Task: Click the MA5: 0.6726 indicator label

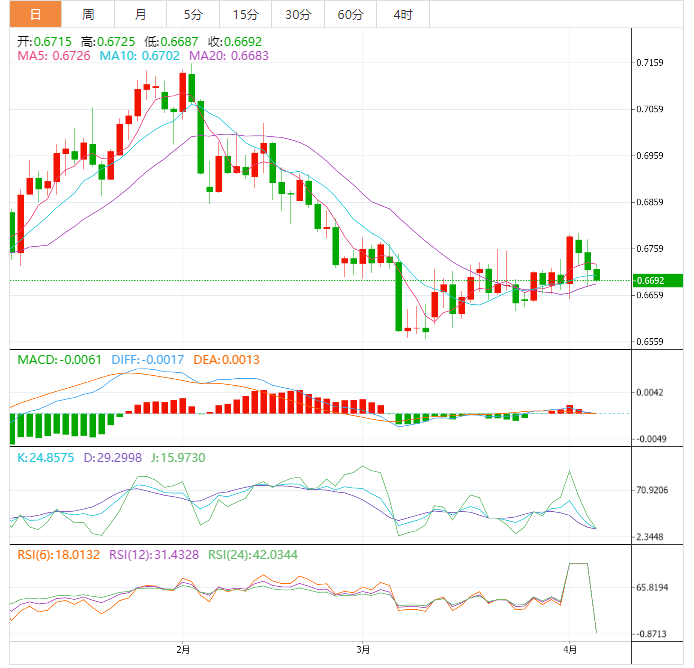Action: 54,56
